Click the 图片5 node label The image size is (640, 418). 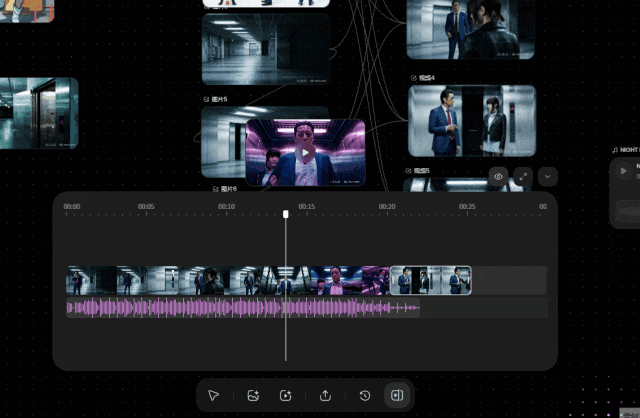tap(220, 99)
